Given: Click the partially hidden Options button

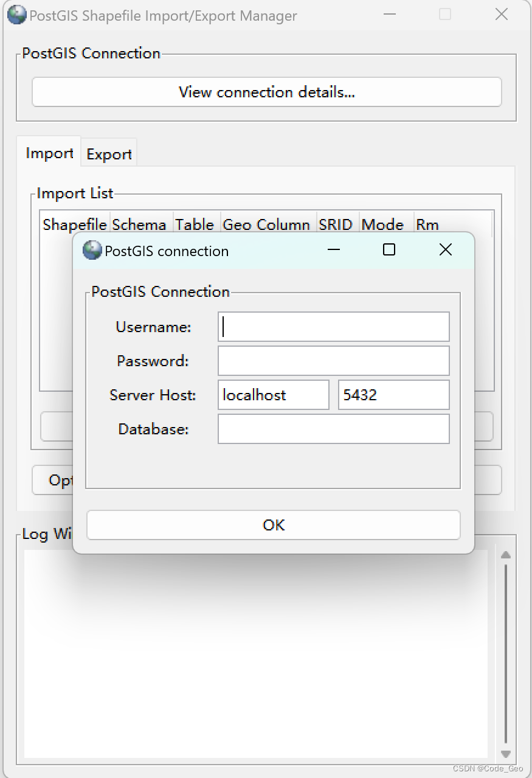Looking at the screenshot, I should [53, 480].
